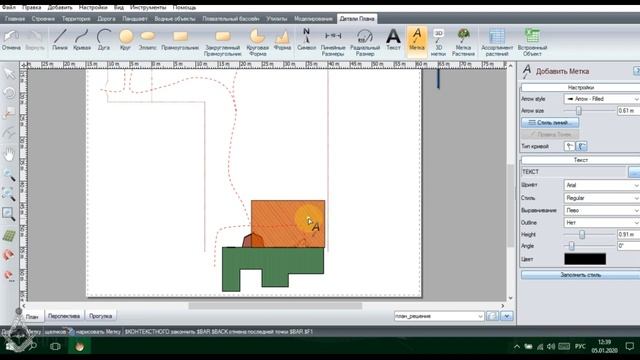Pick the selection arrow tool in left toolbar
Image resolution: width=640 pixels, height=360 pixels.
[x=9, y=74]
